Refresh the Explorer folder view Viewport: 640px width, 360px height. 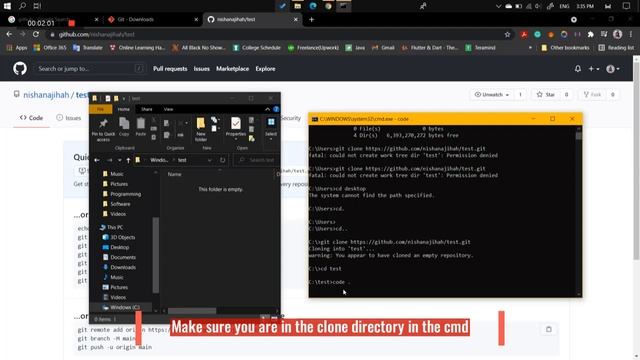(x=222, y=160)
